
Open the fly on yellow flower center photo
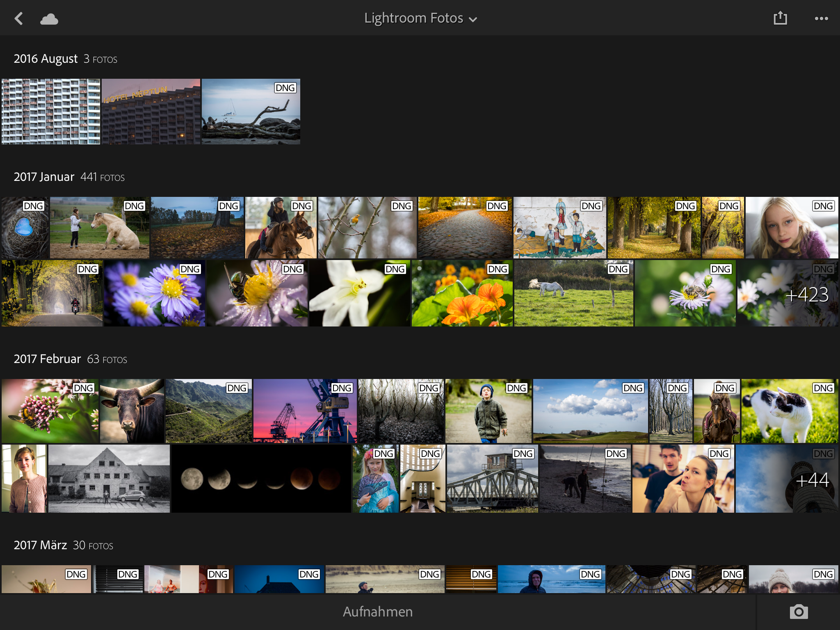coord(257,293)
